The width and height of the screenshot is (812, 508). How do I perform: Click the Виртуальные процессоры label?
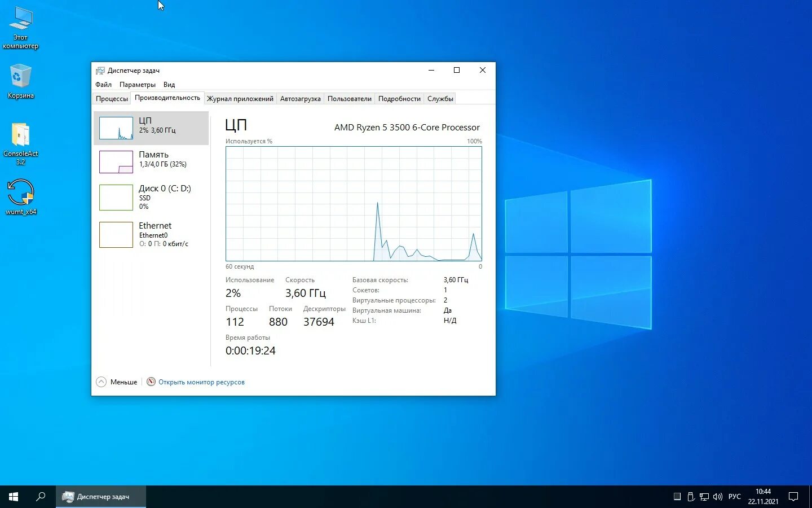pos(394,300)
